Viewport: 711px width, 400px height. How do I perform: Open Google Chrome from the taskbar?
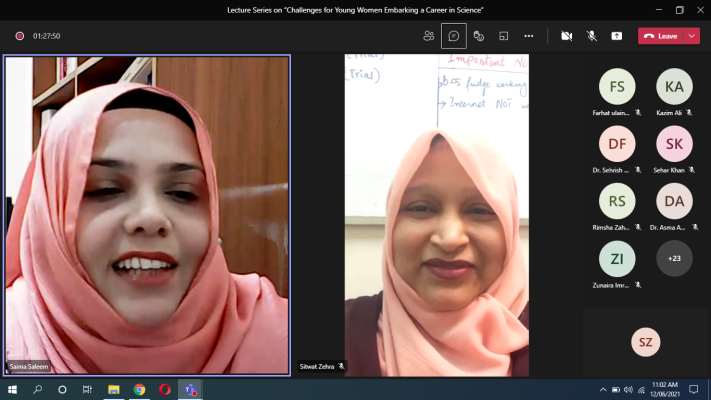[x=139, y=389]
